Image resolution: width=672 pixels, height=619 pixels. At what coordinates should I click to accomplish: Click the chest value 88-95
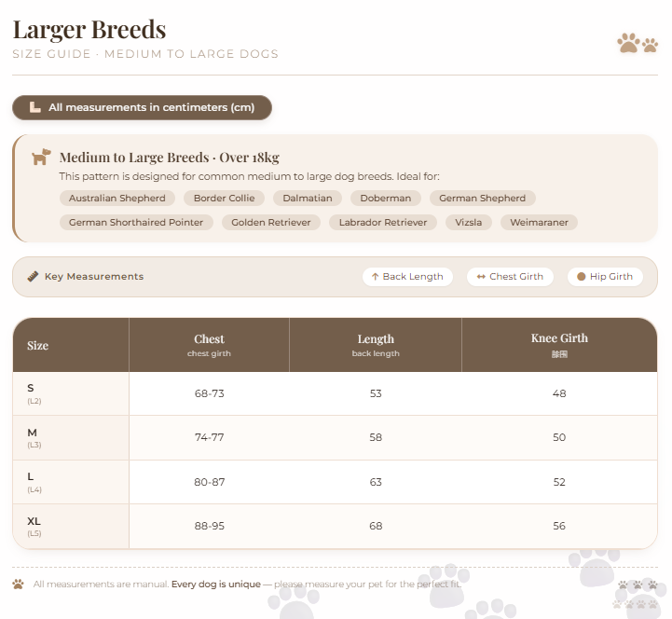(x=209, y=526)
